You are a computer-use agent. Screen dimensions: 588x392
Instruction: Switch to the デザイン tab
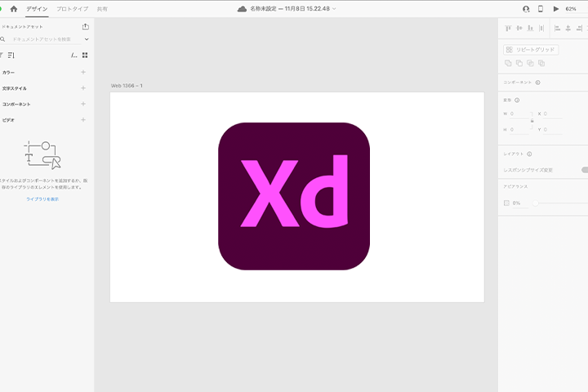pyautogui.click(x=37, y=9)
